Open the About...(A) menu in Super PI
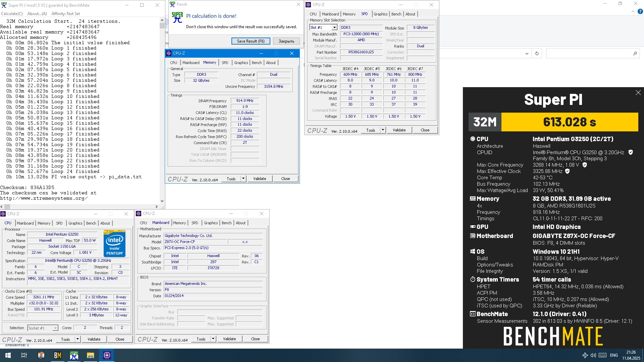The image size is (644, 362). (37, 14)
